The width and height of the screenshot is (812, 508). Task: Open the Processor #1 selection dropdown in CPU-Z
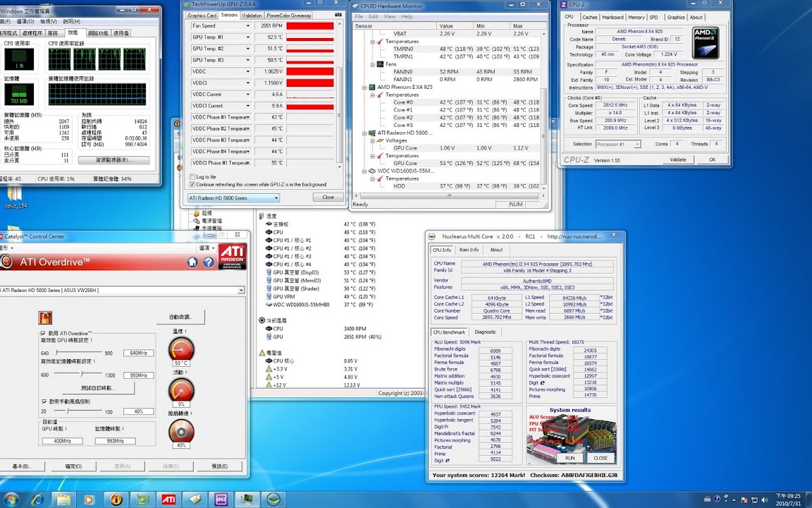coord(618,144)
